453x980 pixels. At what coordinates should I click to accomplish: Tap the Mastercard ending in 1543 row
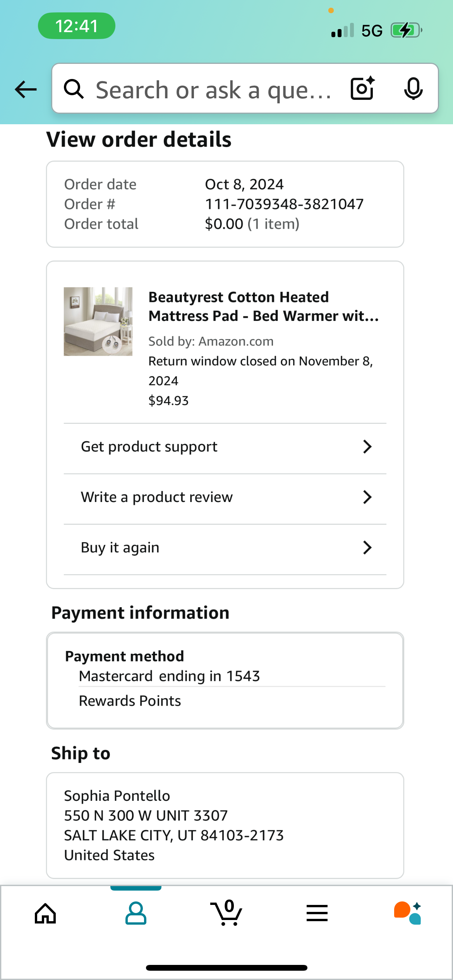tap(232, 676)
